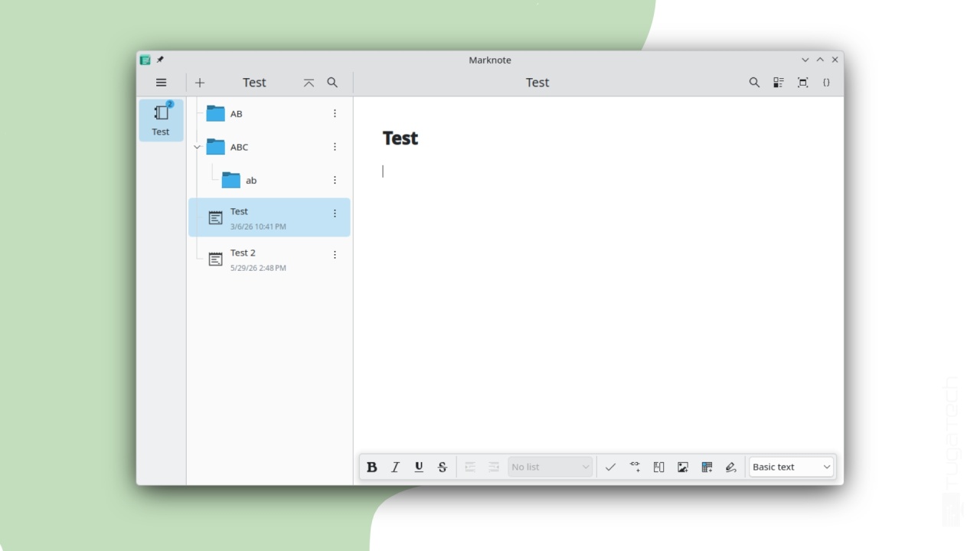Open the No list dropdown
The height and width of the screenshot is (551, 980).
click(550, 467)
